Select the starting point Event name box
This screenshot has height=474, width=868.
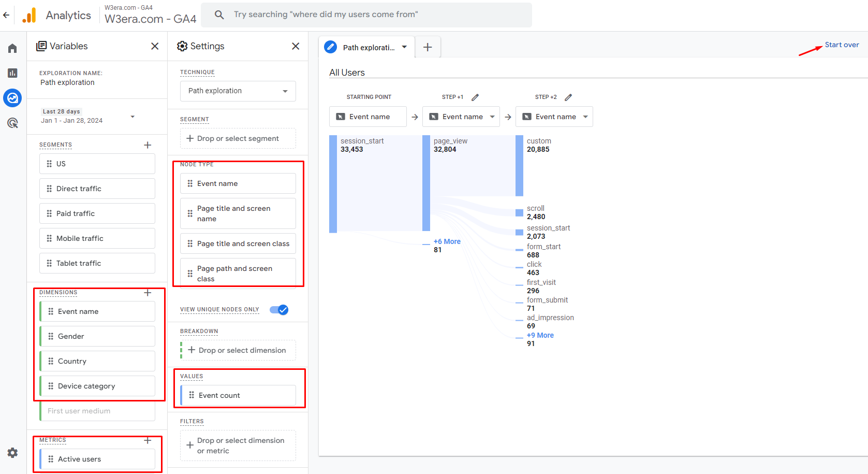(x=368, y=117)
